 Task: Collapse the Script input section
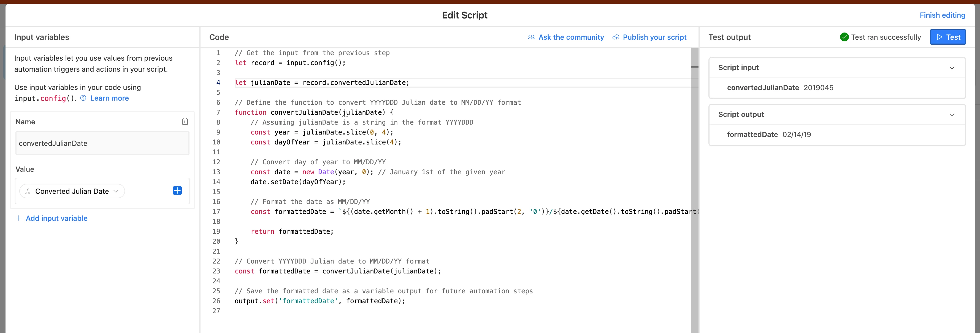point(952,68)
